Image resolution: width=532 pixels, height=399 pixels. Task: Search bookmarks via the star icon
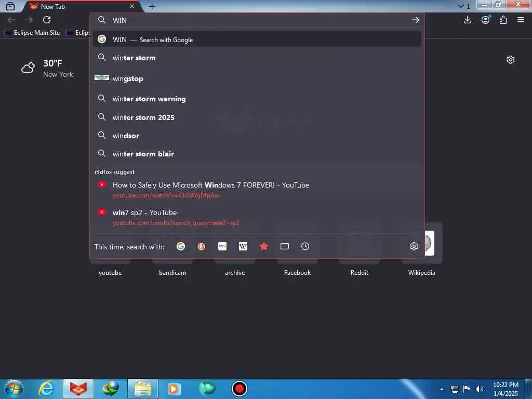(263, 246)
